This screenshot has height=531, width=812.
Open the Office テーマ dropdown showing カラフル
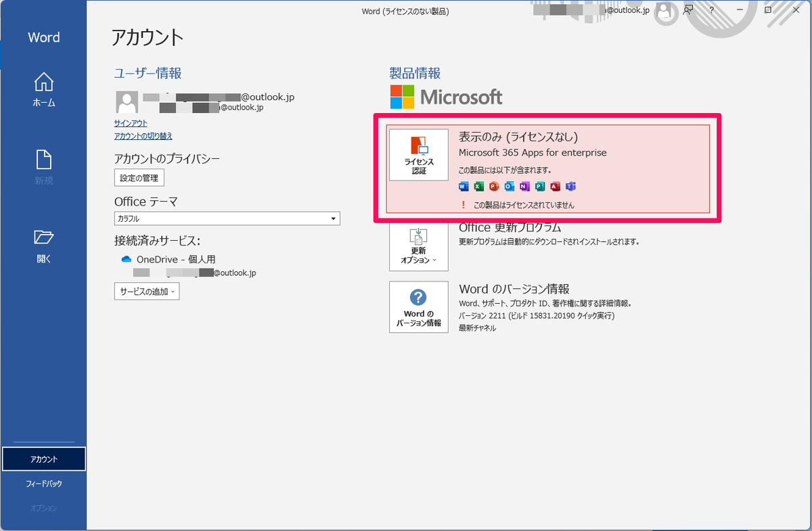coord(227,218)
